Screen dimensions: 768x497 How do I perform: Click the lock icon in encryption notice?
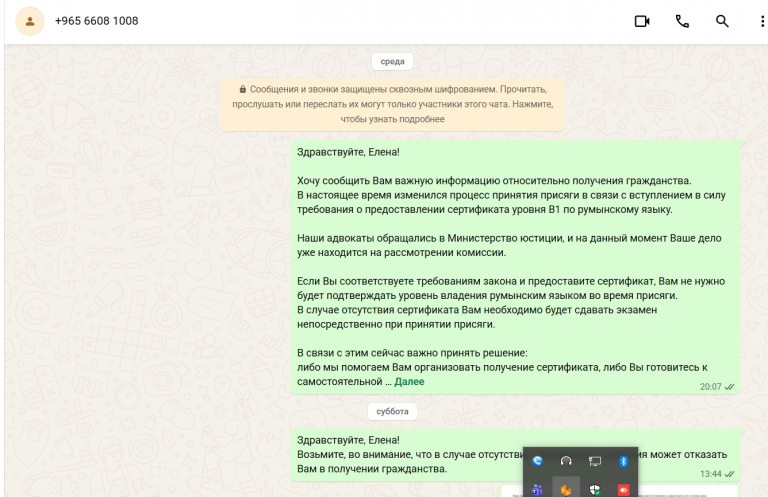tap(242, 89)
